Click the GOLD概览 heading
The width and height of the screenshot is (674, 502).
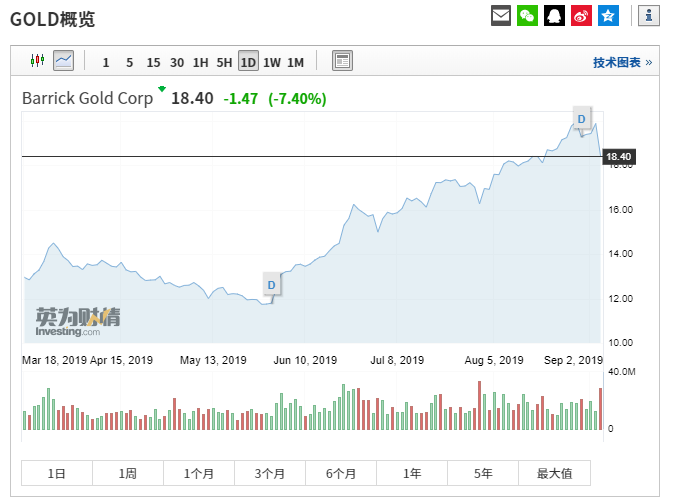[52, 19]
